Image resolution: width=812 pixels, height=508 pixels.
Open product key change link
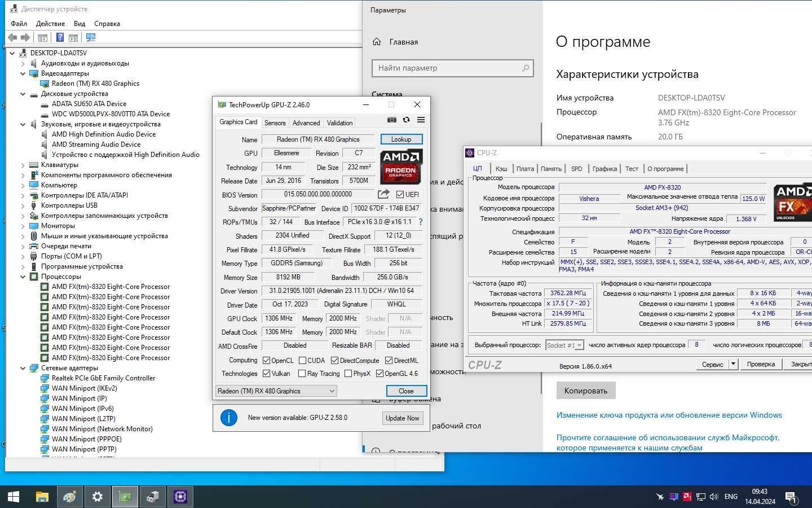tap(669, 415)
